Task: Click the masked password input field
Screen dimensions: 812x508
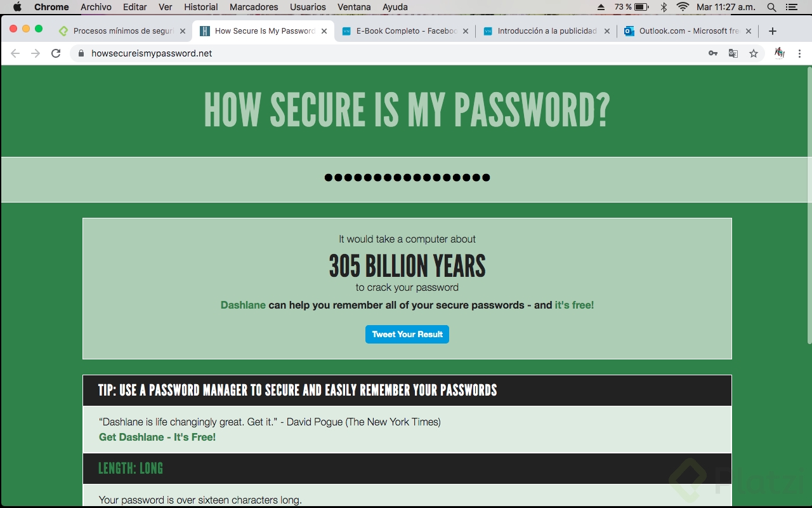Action: click(407, 178)
